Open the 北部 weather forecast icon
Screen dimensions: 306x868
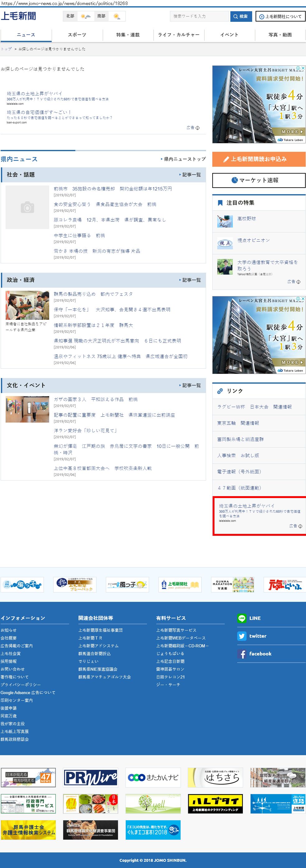click(85, 16)
